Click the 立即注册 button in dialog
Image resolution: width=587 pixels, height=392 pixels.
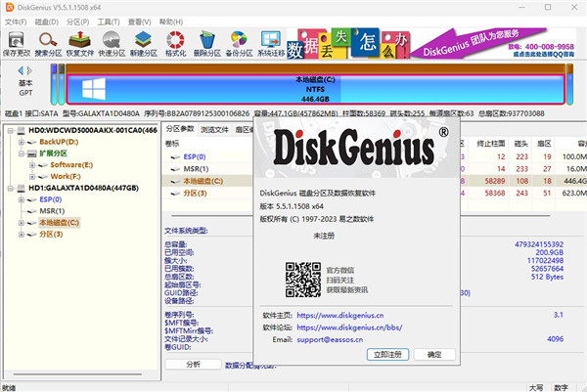pos(386,354)
